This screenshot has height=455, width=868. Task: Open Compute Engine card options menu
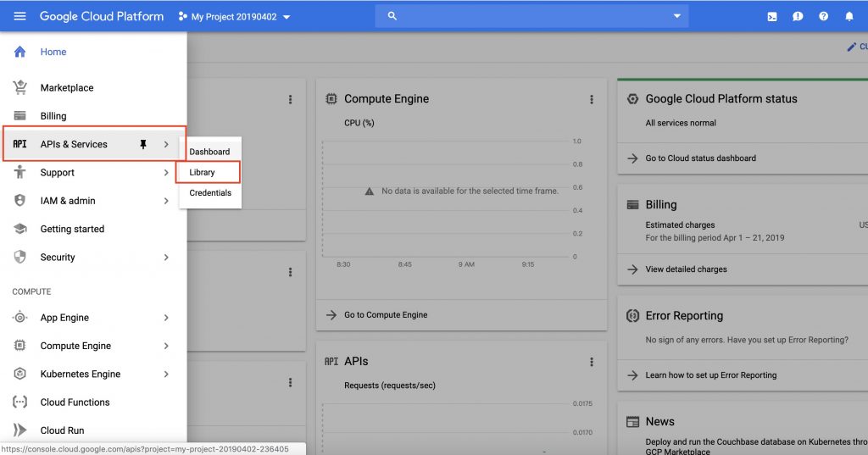pyautogui.click(x=591, y=99)
